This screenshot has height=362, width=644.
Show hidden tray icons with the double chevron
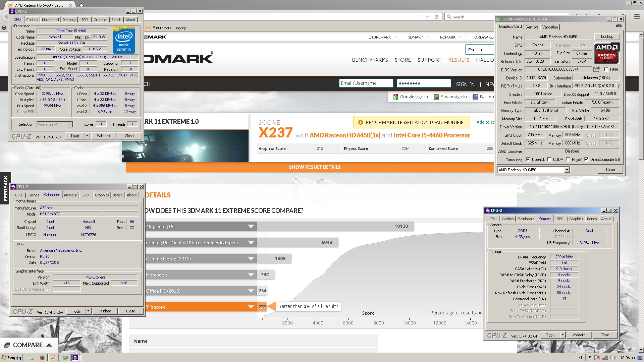[590, 357]
